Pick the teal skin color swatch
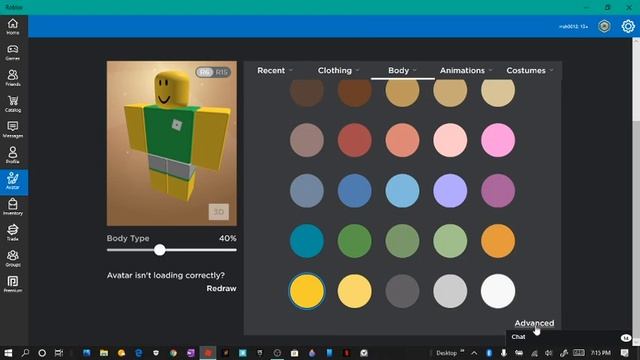 coord(307,241)
